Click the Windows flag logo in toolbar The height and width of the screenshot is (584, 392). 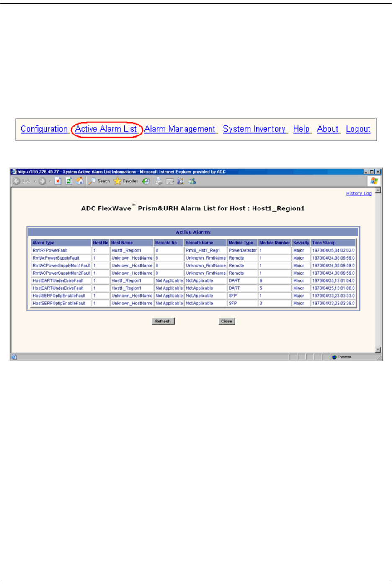374,181
